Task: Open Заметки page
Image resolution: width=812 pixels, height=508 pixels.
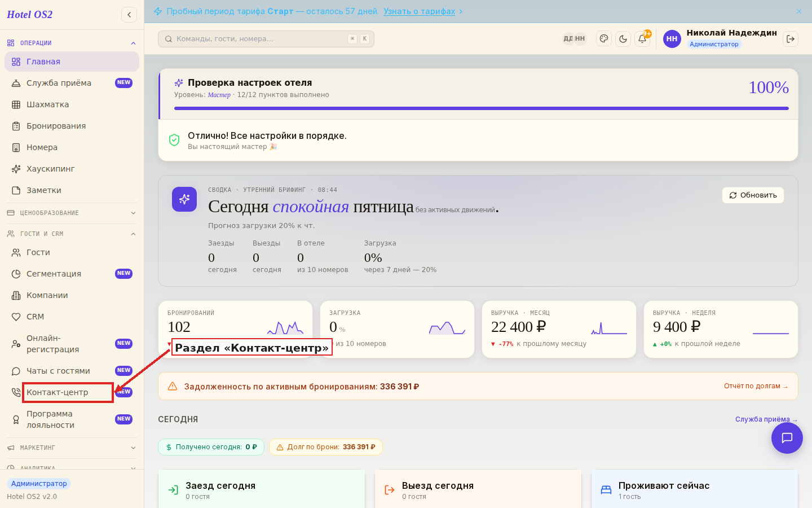Action: click(72, 190)
